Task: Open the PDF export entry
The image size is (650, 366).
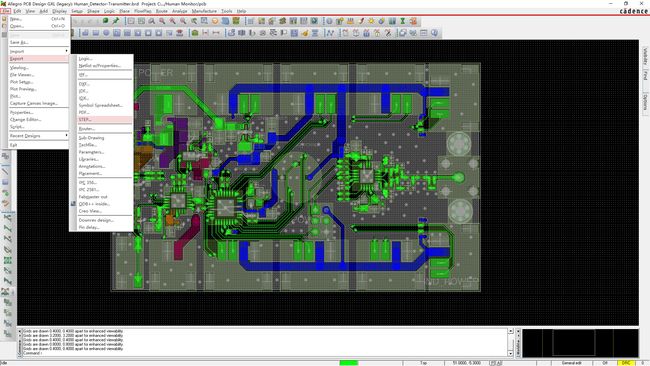Action: (84, 112)
